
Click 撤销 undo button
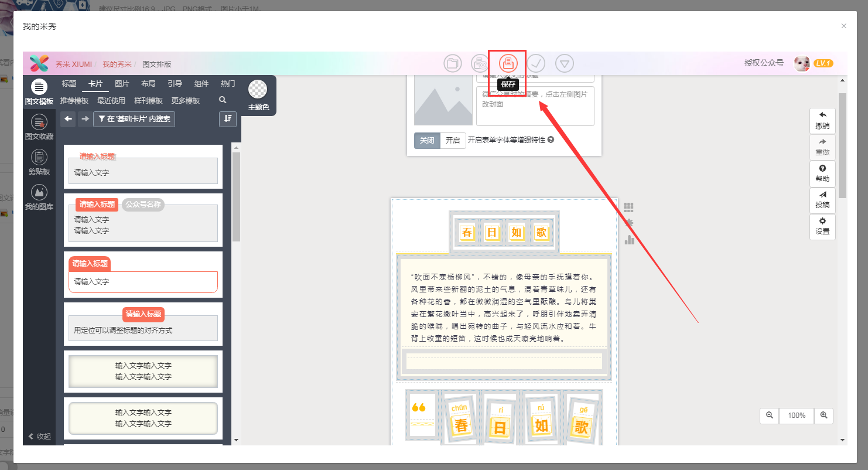point(822,121)
